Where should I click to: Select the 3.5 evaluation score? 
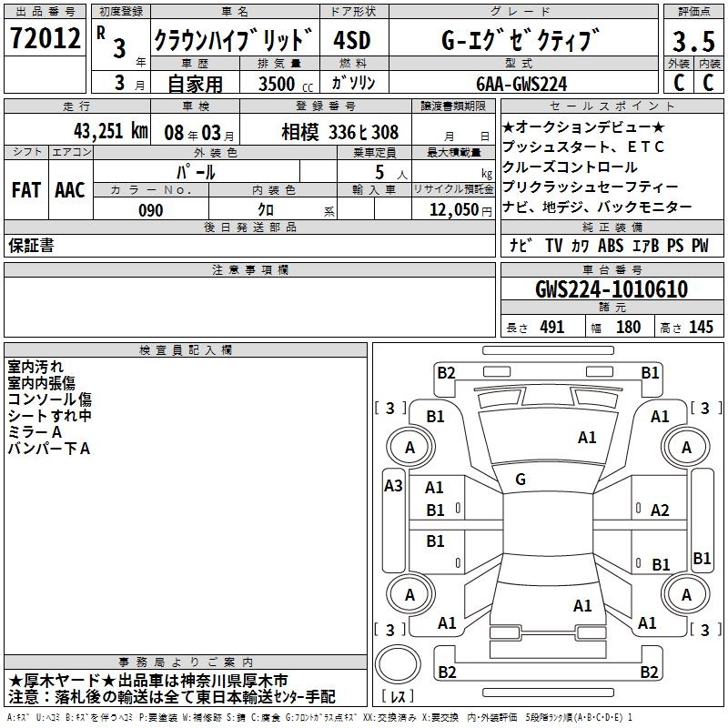(693, 41)
